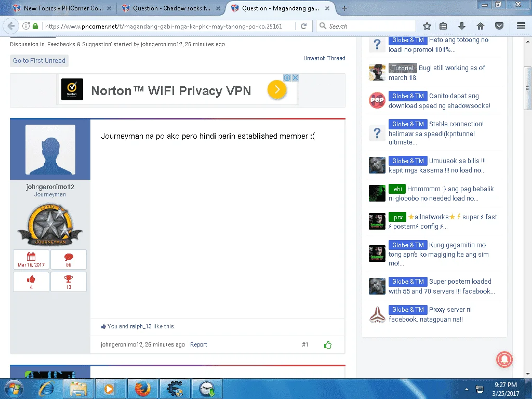Click the red notification bell button
Screen dimensions: 532x399
(504, 360)
